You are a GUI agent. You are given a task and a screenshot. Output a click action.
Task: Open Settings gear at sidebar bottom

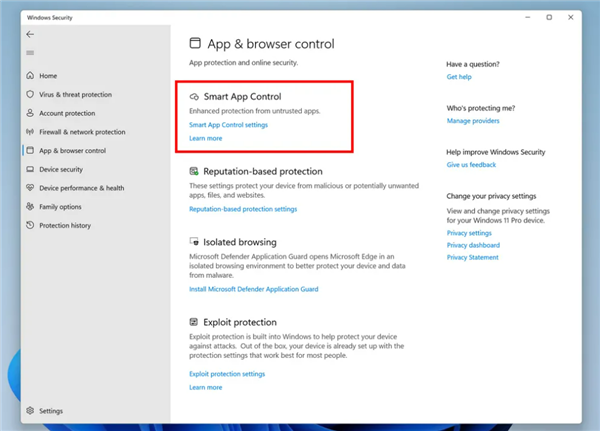click(x=30, y=410)
